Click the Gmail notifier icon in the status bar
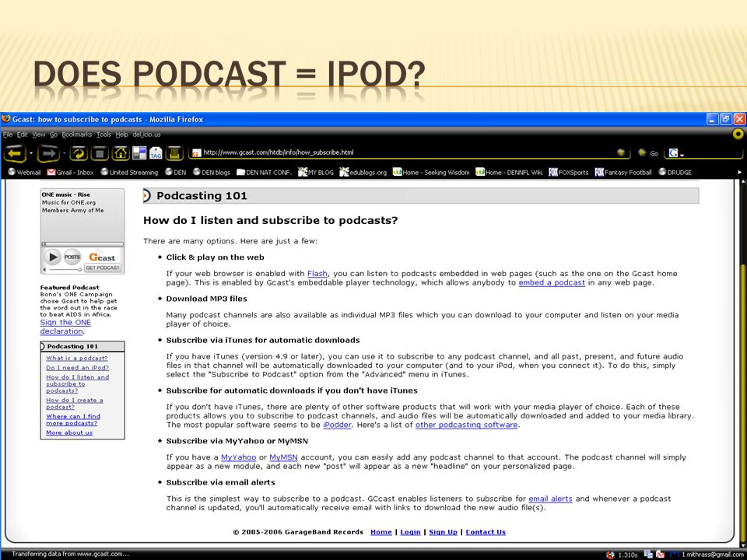 (x=661, y=555)
